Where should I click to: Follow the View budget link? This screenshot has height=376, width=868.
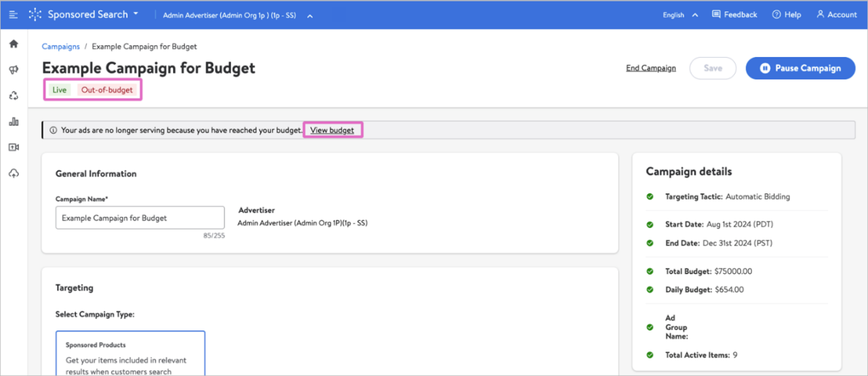pyautogui.click(x=332, y=130)
